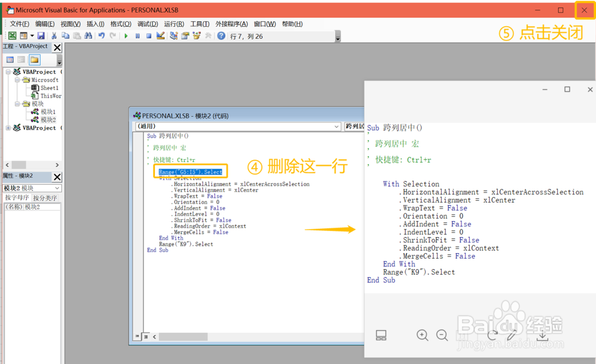Zoom out using the image viewer magnifier
Image resolution: width=596 pixels, height=364 pixels.
pyautogui.click(x=442, y=335)
